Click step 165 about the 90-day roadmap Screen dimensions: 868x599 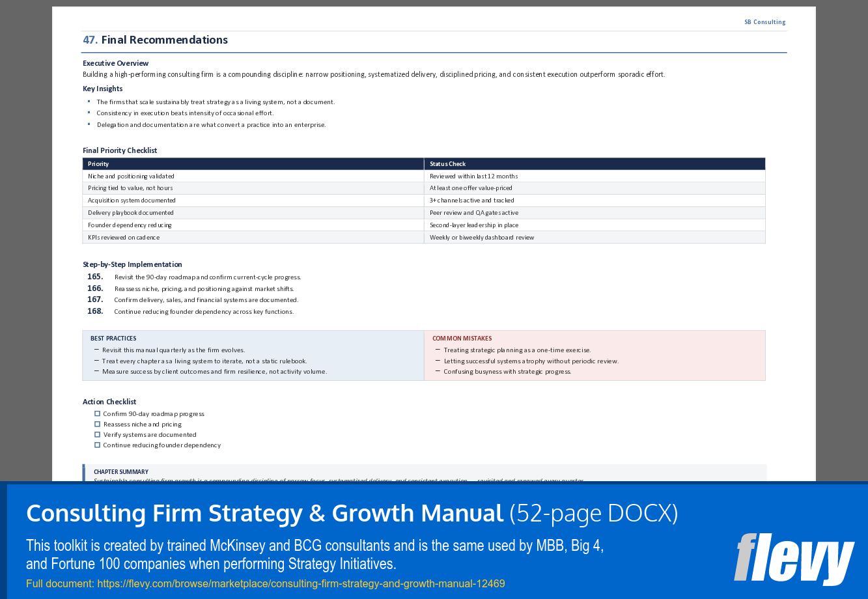click(194, 277)
